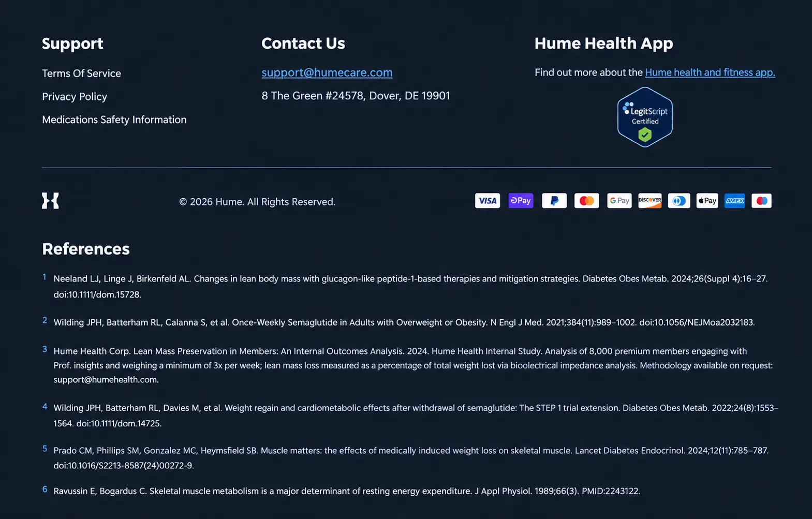Click the Visa payment icon
812x519 pixels.
pyautogui.click(x=488, y=201)
